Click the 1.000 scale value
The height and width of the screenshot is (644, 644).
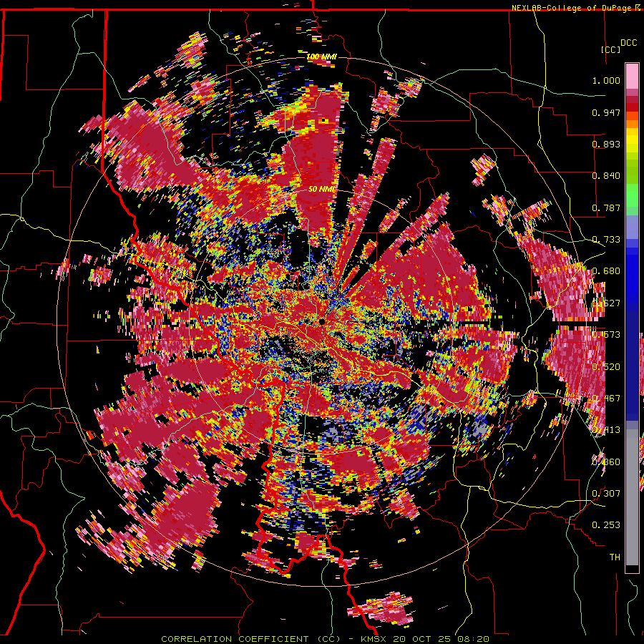606,80
